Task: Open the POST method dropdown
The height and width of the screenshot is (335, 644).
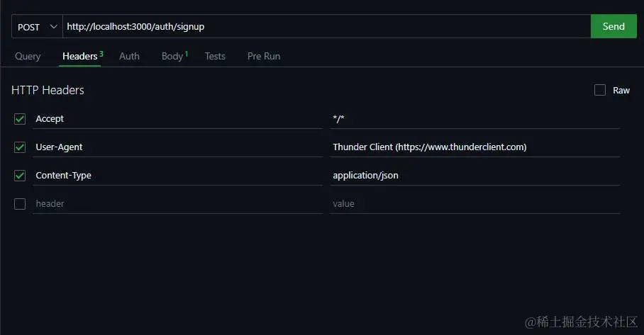Action: click(x=37, y=27)
